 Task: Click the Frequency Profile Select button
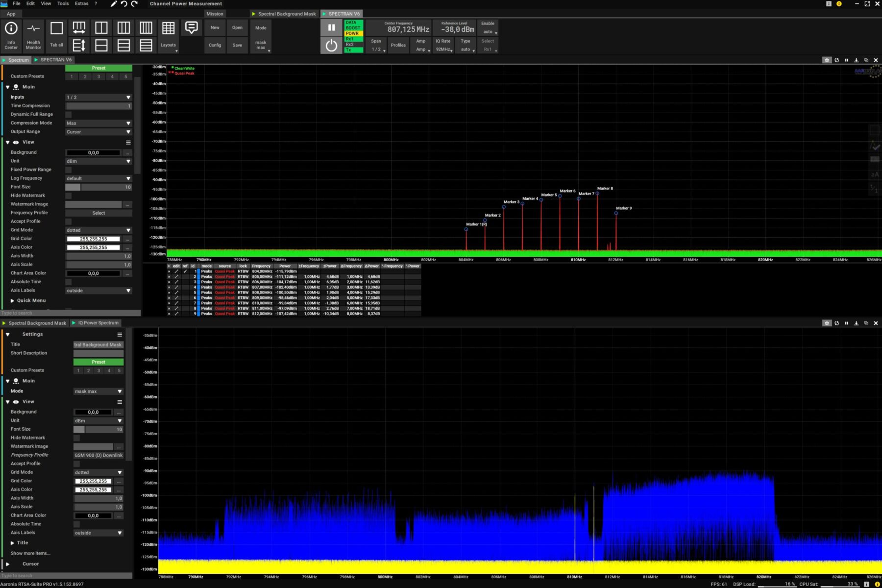(x=98, y=213)
